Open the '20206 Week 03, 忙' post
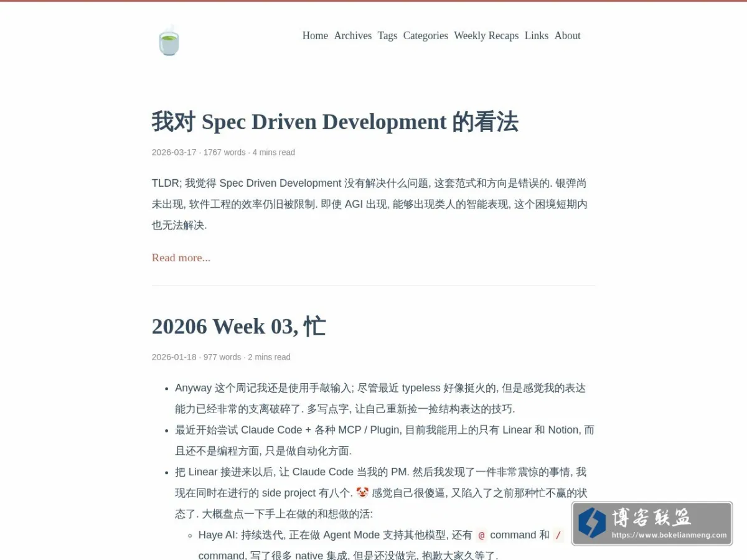The height and width of the screenshot is (560, 747). click(239, 326)
